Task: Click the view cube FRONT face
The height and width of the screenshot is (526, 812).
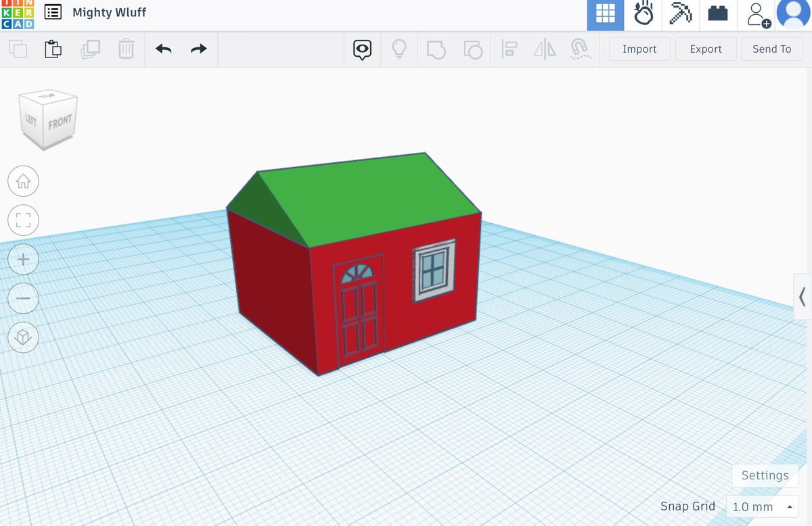Action: click(60, 124)
